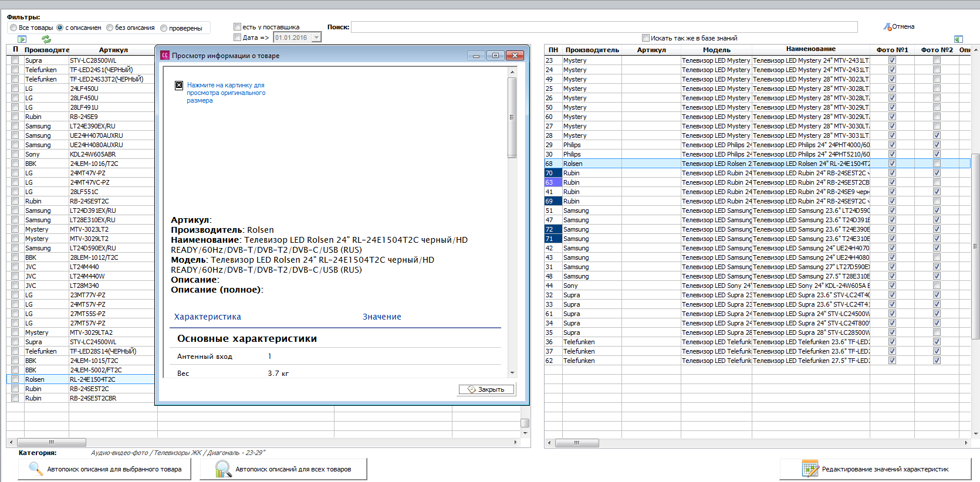Viewport: 980px width, 482px height.
Task: Click the app icon in the Просмотр информации dialog title
Action: pos(165,56)
